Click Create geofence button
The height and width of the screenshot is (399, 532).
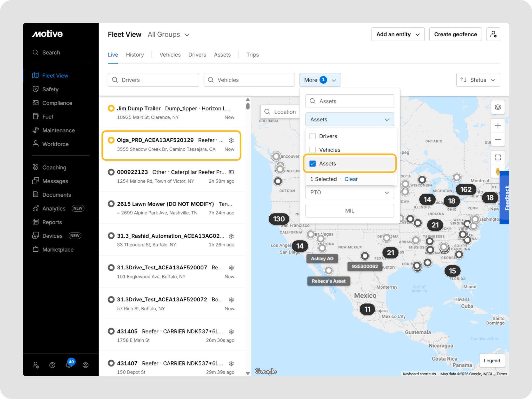tap(455, 34)
